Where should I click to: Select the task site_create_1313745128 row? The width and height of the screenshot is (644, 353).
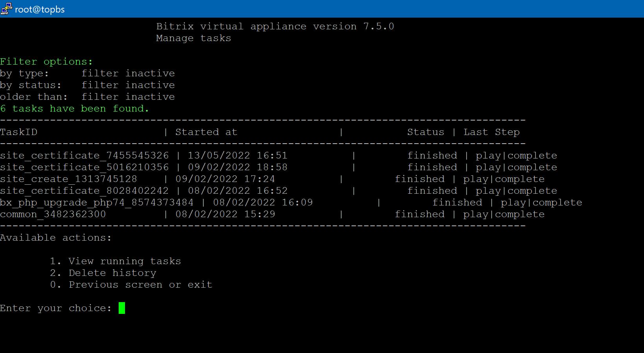pyautogui.click(x=69, y=179)
